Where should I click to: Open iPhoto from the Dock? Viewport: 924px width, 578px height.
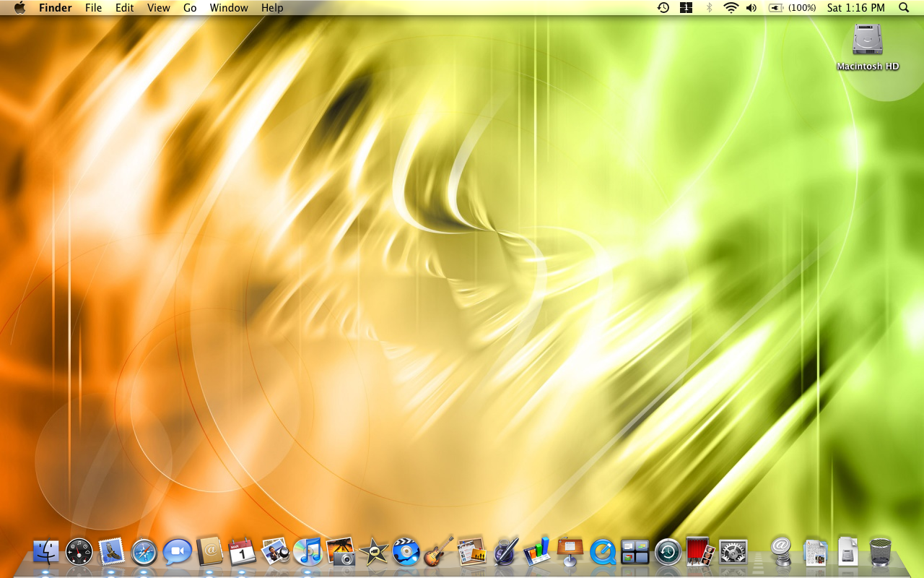pos(341,552)
